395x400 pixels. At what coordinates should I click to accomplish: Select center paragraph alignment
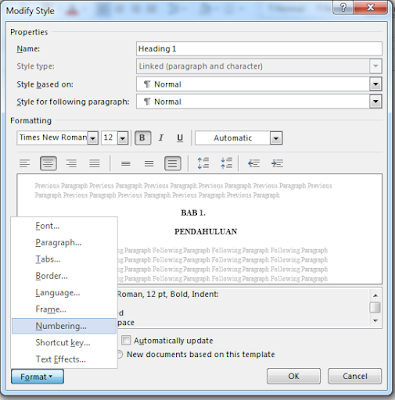tap(48, 163)
